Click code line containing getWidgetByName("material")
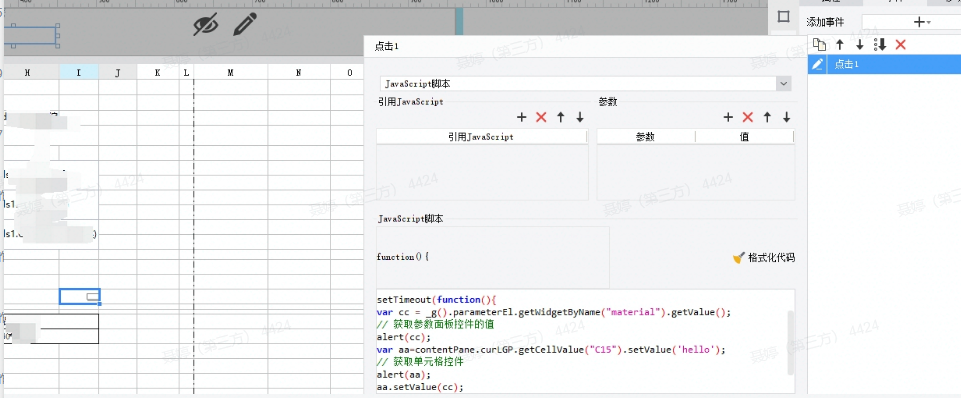This screenshot has height=398, width=961. point(554,312)
